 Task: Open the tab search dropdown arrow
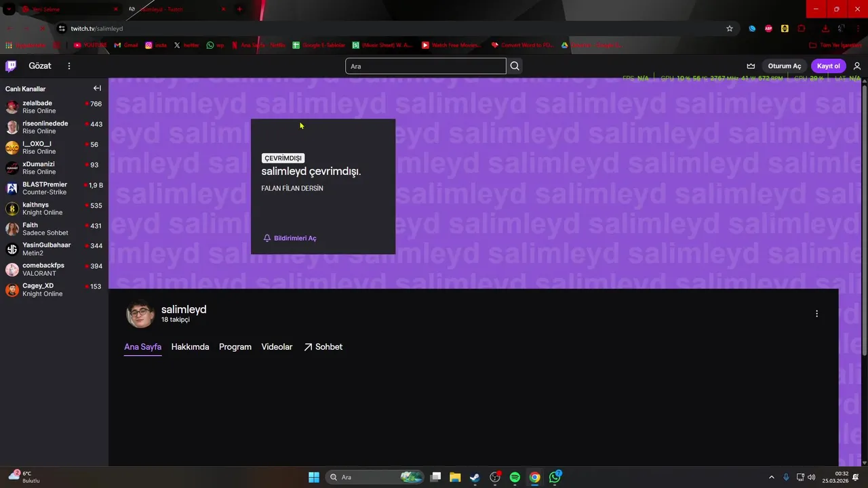click(9, 9)
